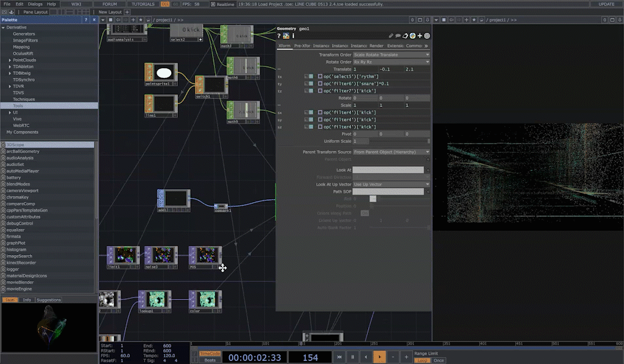Show more parameter pages arrow

pos(427,46)
